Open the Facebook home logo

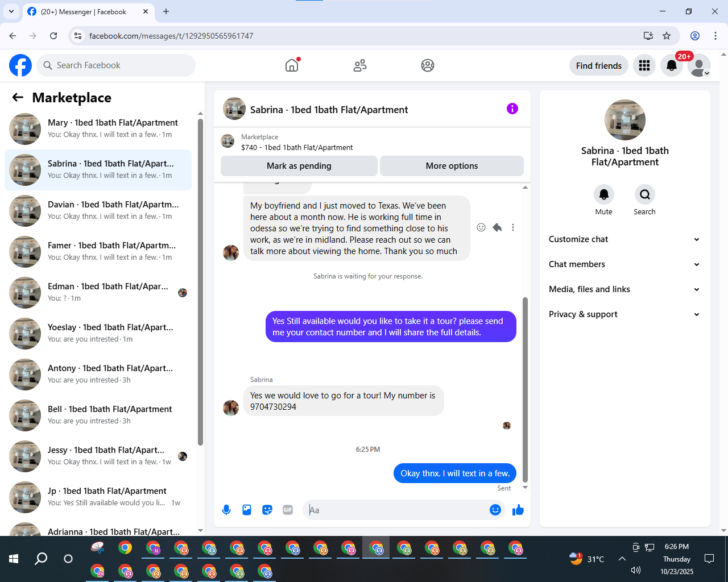point(20,65)
